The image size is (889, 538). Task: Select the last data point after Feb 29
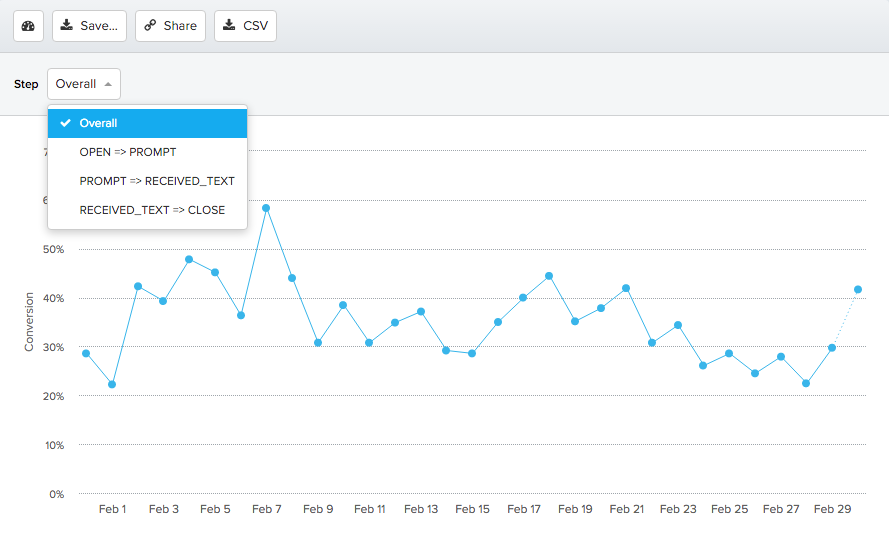(858, 289)
